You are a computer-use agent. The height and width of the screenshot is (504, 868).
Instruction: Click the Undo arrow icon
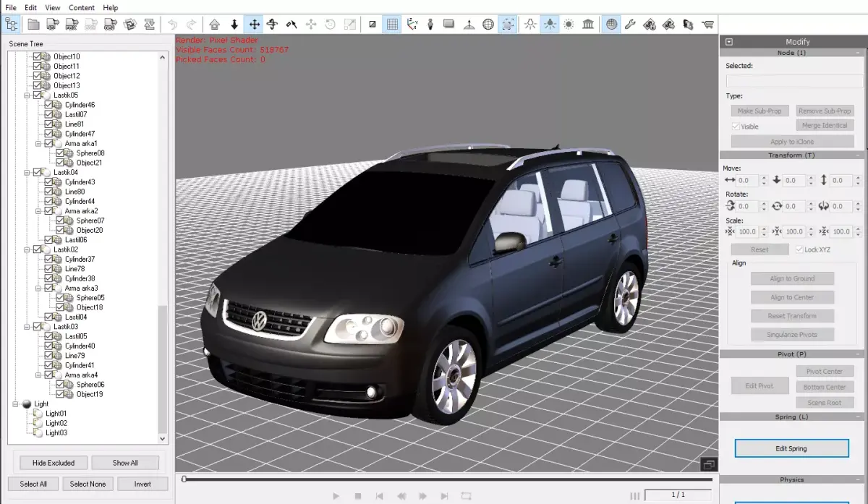coord(173,24)
